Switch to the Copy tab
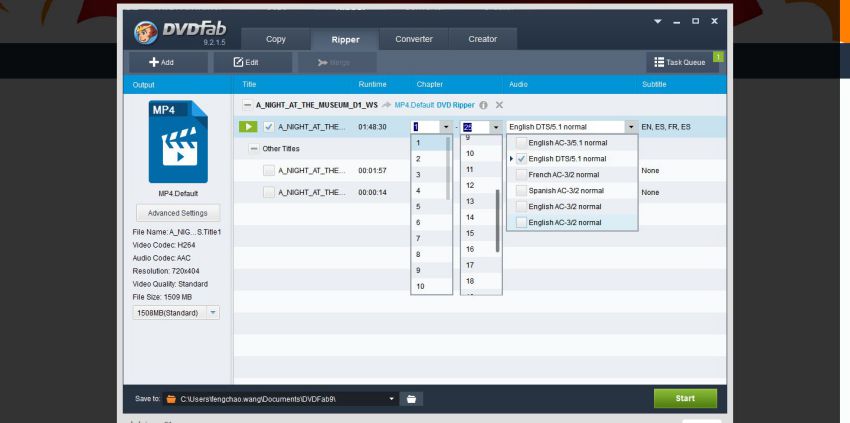 click(276, 39)
